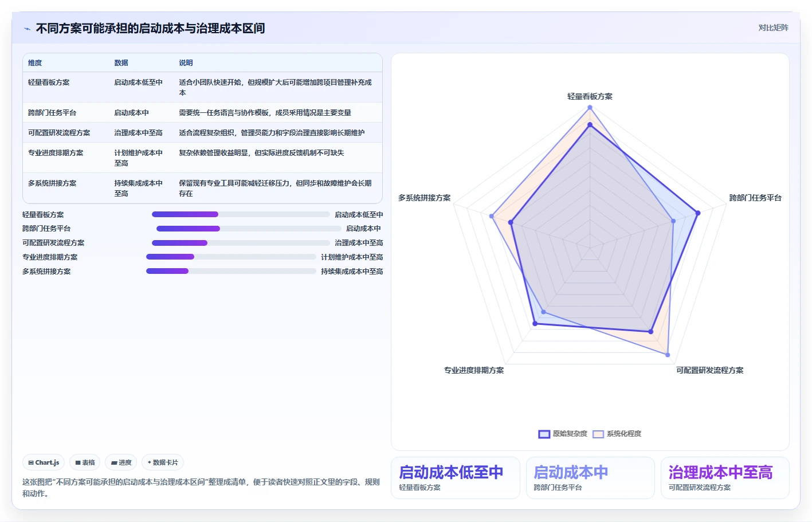
Task: Click the 对比矩阵 label
Action: point(773,28)
